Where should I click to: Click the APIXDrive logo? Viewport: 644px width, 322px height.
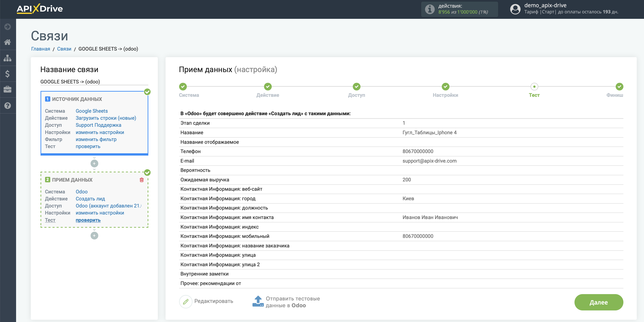pos(39,9)
